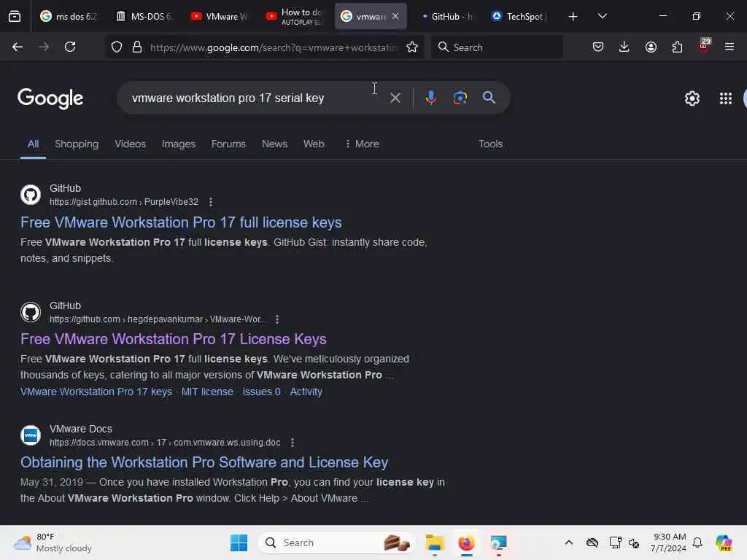Open the Copilot icon in taskbar
The height and width of the screenshot is (560, 747).
[724, 542]
